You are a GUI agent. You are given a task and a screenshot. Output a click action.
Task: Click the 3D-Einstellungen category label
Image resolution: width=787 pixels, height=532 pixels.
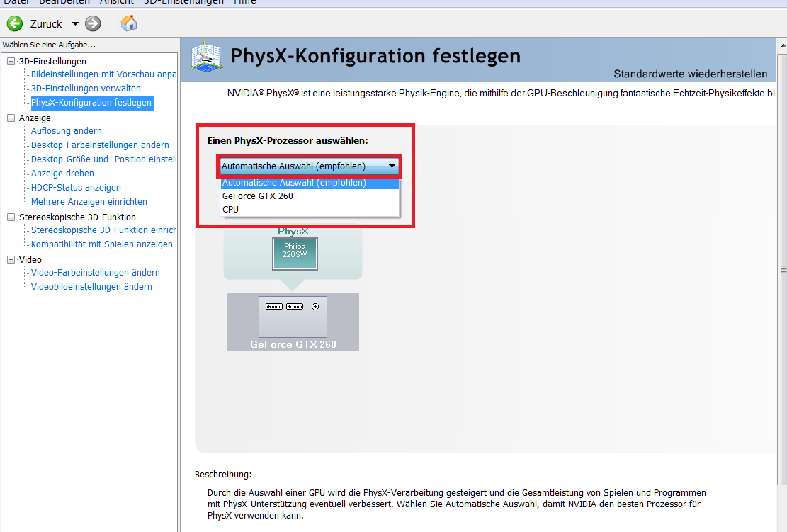52,61
